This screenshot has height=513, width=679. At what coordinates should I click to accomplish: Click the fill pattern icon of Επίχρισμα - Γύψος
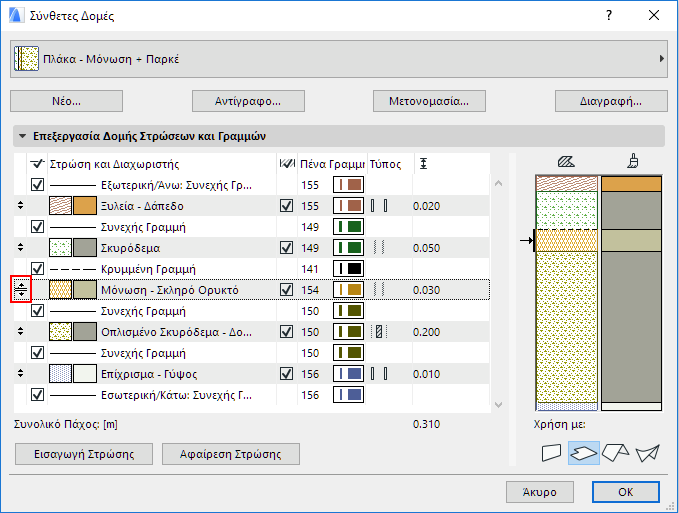pos(60,374)
